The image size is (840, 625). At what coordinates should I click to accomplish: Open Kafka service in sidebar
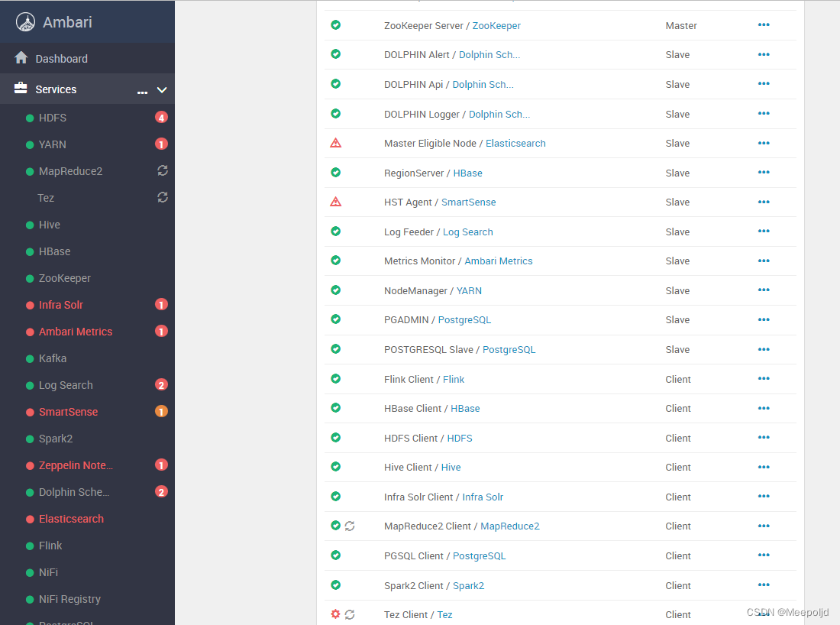pos(53,358)
